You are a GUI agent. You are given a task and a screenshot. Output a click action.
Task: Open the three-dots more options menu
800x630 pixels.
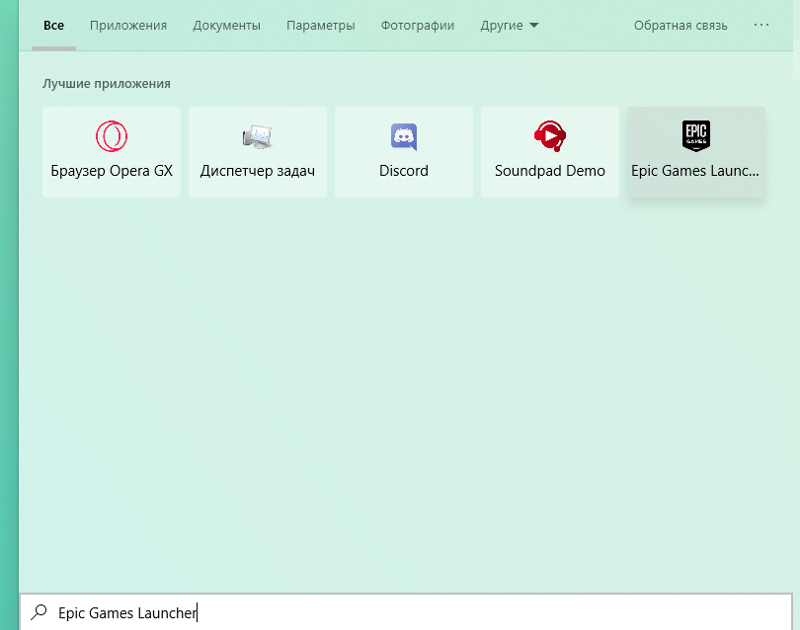point(761,25)
